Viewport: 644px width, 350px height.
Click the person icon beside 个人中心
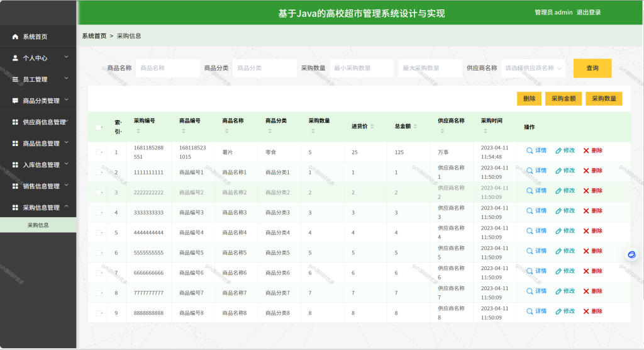[x=15, y=58]
